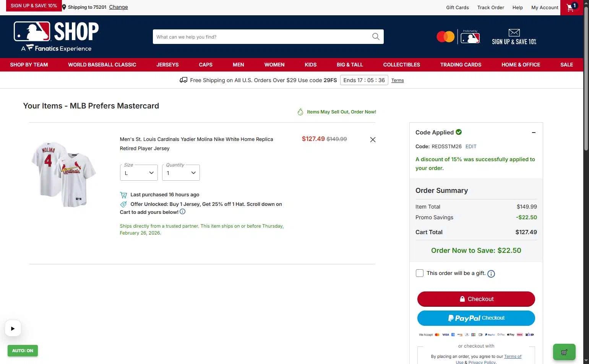The image size is (589, 364).
Task: Click the Cart Total $127.49 value
Action: pyautogui.click(x=526, y=232)
